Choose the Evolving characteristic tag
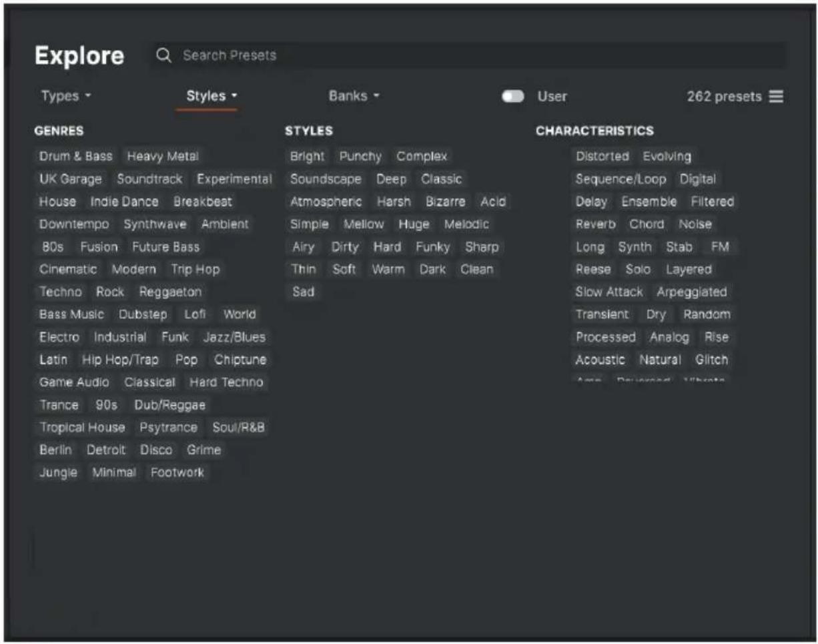Image resolution: width=818 pixels, height=644 pixels. [667, 157]
